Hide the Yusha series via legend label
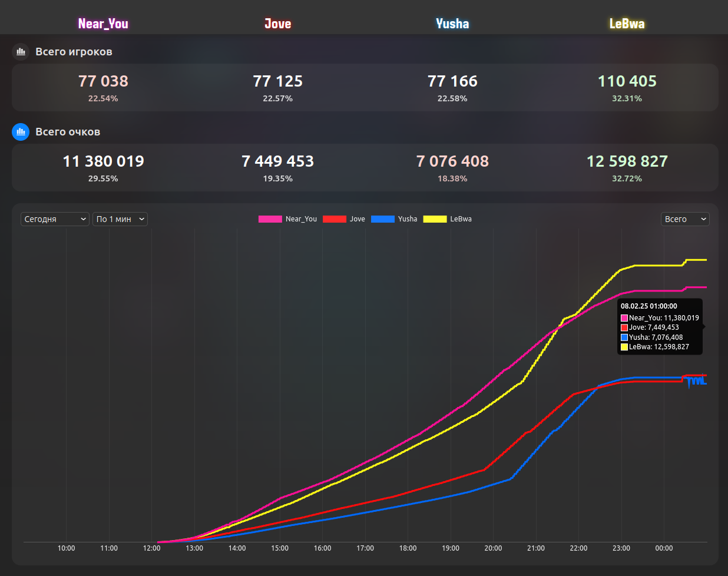The image size is (728, 576). pyautogui.click(x=407, y=219)
